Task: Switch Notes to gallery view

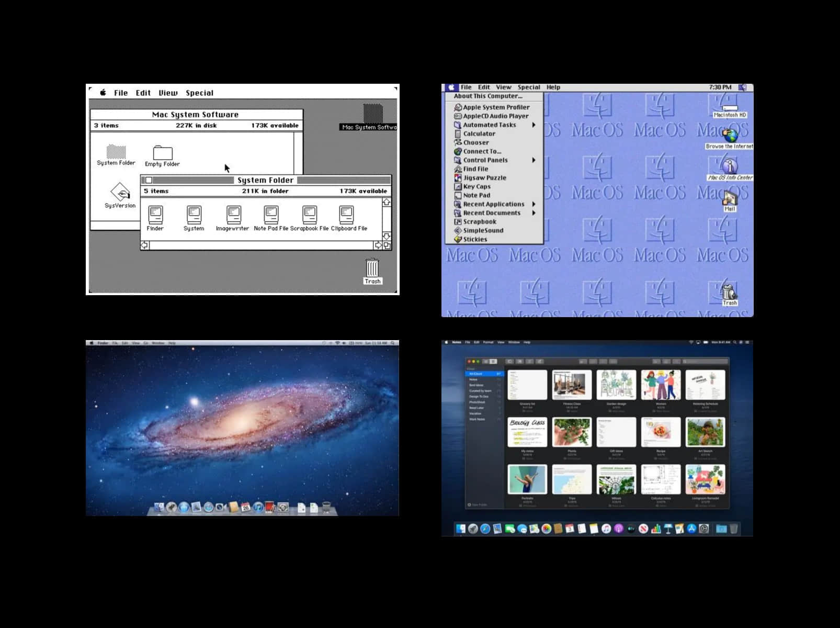Action: click(x=493, y=362)
